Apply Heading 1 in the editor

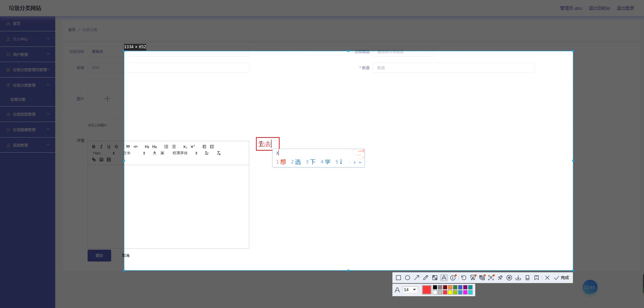[147, 147]
